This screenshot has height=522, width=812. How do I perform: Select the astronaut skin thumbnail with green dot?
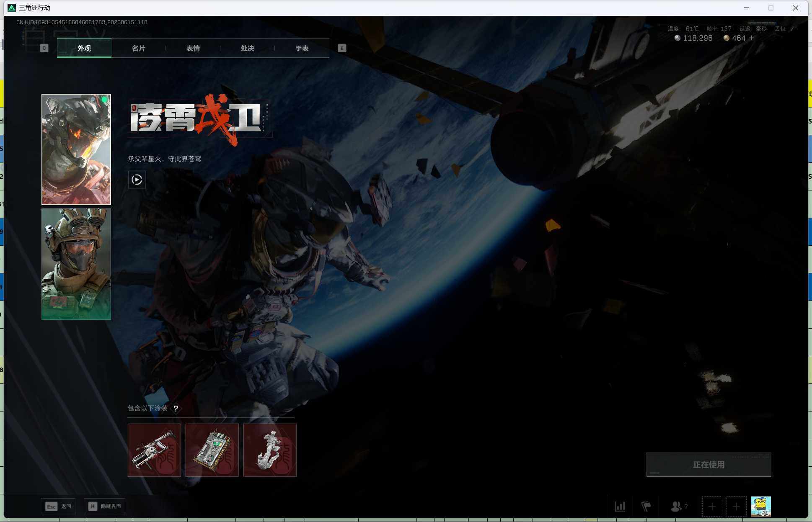pyautogui.click(x=76, y=149)
